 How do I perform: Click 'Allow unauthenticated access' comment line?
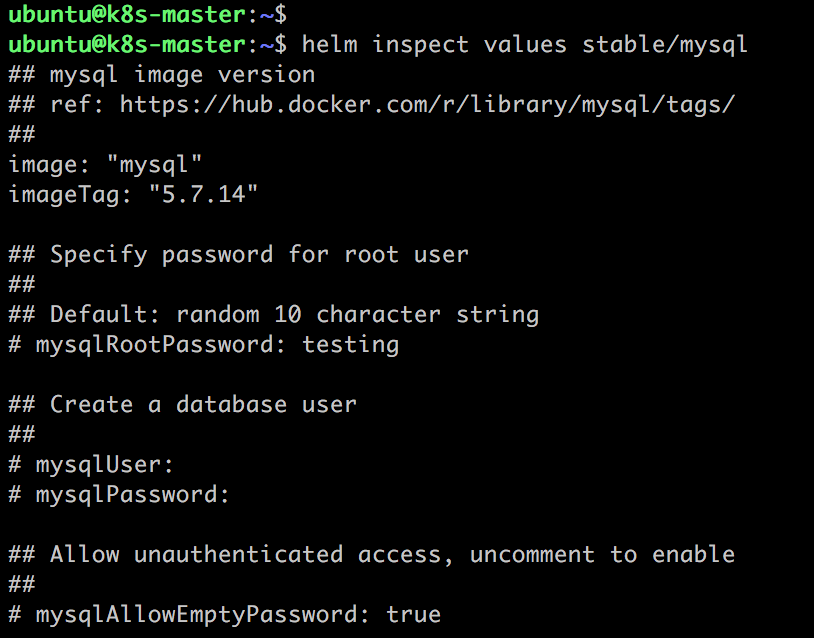(372, 555)
